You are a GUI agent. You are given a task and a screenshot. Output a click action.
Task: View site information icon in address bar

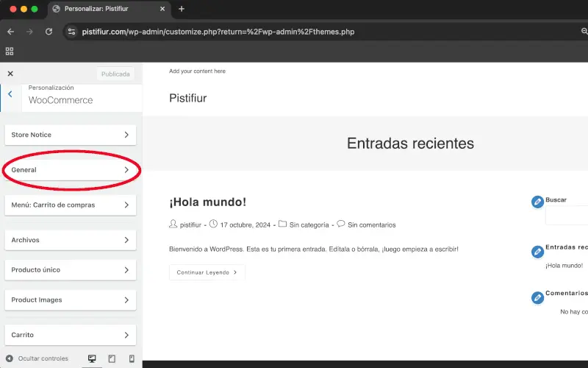[x=71, y=32]
